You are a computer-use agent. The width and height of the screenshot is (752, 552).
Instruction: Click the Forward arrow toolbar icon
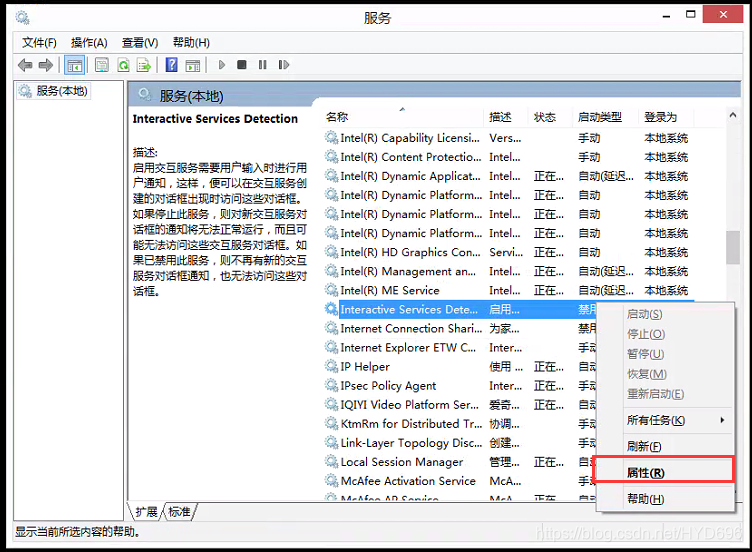pos(46,65)
